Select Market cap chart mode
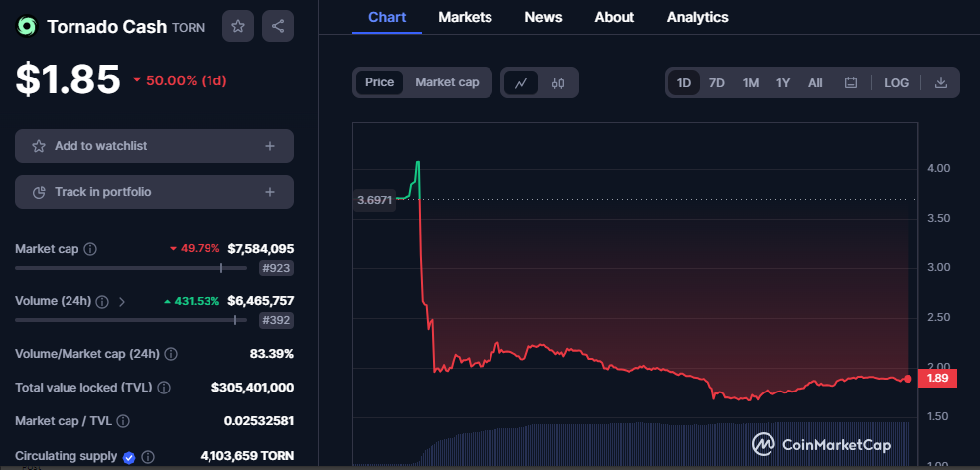Image resolution: width=980 pixels, height=470 pixels. 448,82
